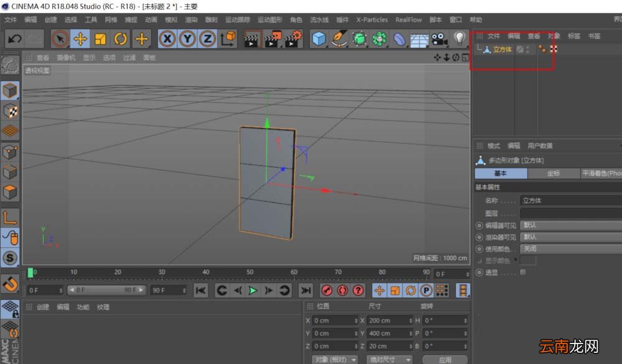
Task: Open render settings gear clapperboard icon
Action: [x=293, y=39]
